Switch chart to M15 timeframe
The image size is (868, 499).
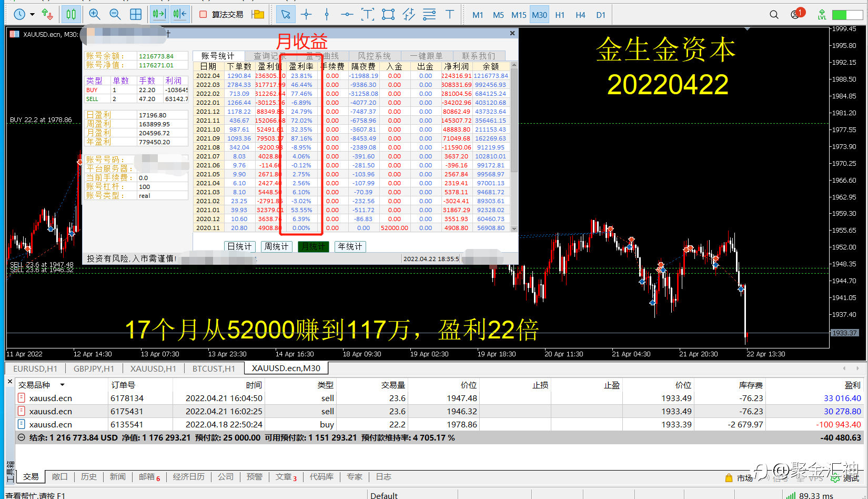coord(519,15)
